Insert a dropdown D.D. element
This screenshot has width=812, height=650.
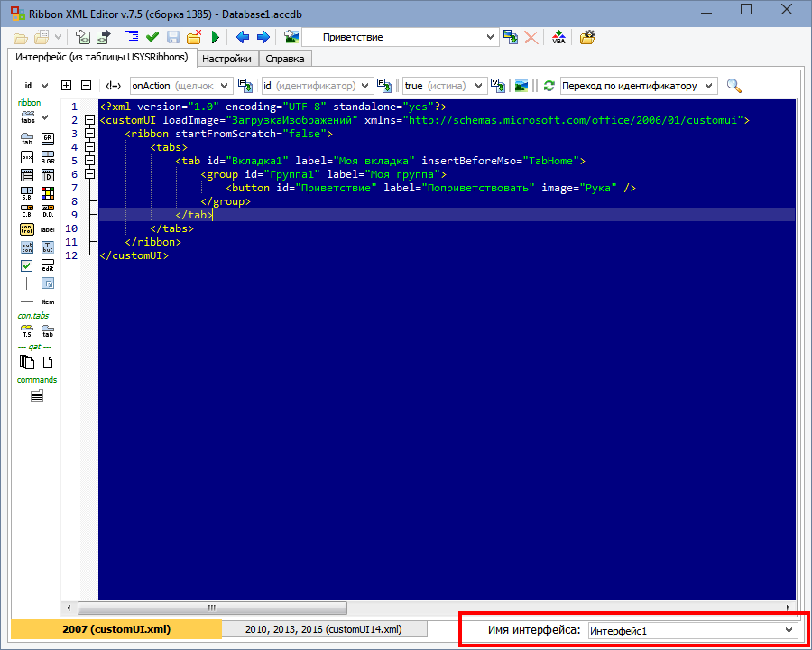pyautogui.click(x=48, y=211)
